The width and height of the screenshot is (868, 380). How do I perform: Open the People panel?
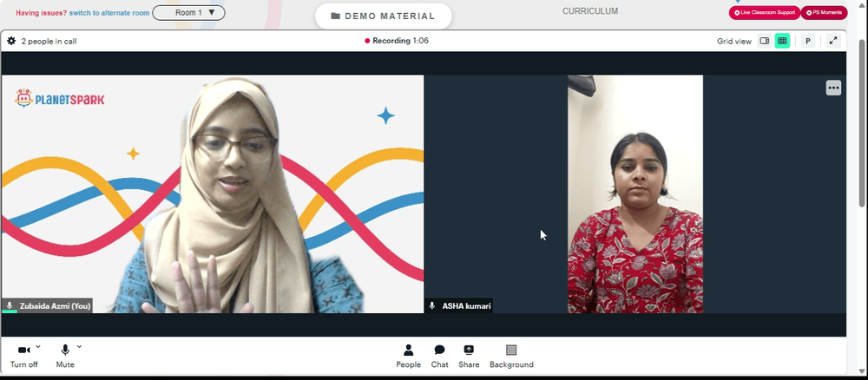(x=409, y=357)
